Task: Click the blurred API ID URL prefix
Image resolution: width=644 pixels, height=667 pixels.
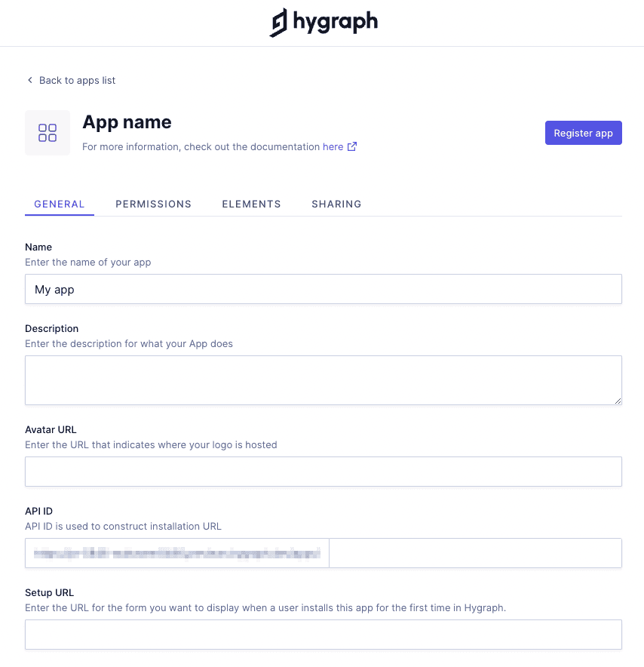Action: click(x=177, y=553)
